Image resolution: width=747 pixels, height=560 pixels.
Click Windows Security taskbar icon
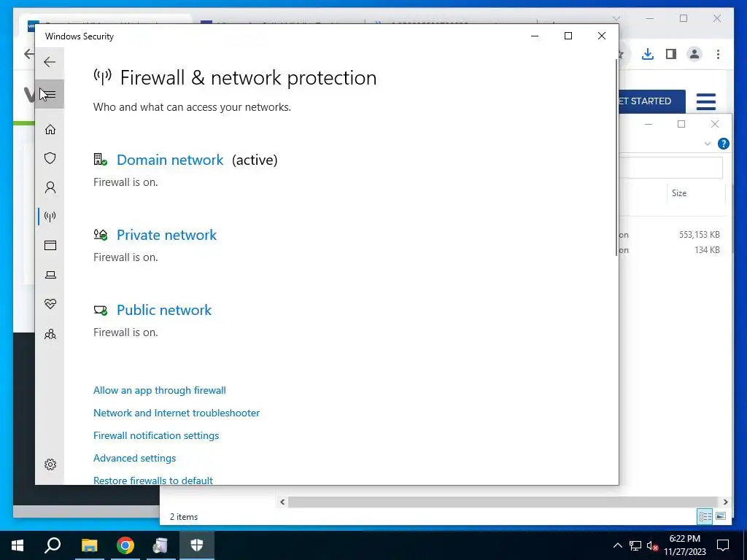197,545
